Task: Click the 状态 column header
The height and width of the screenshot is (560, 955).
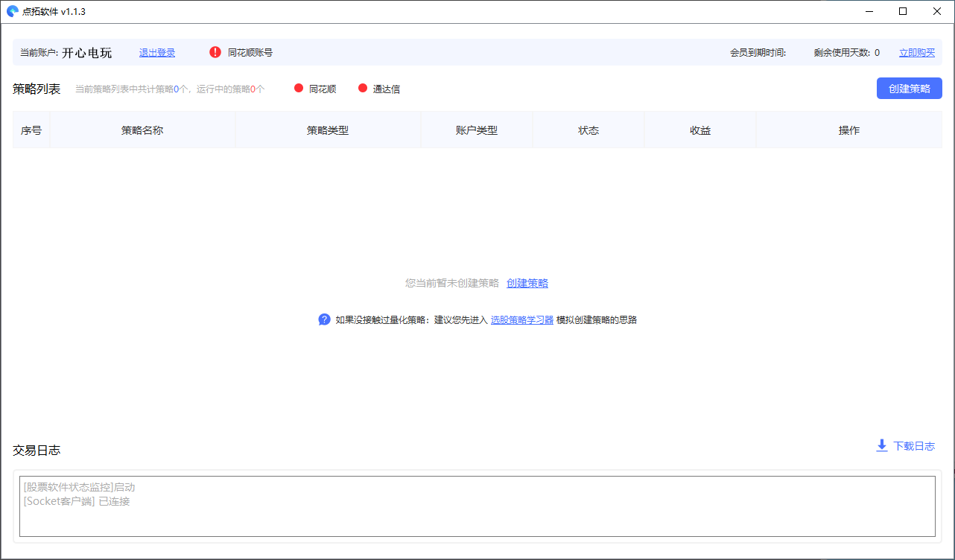Action: coord(588,130)
